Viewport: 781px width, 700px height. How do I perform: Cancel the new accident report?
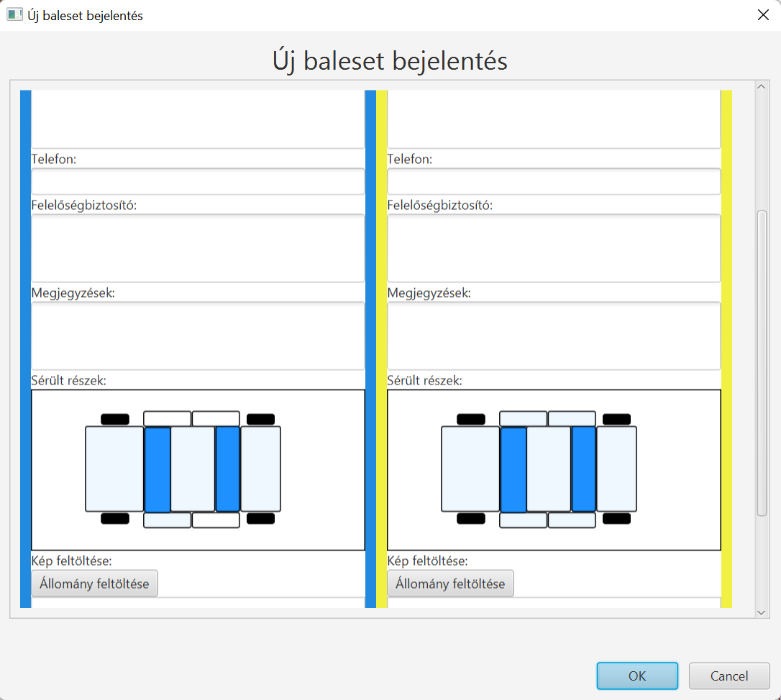click(x=729, y=676)
